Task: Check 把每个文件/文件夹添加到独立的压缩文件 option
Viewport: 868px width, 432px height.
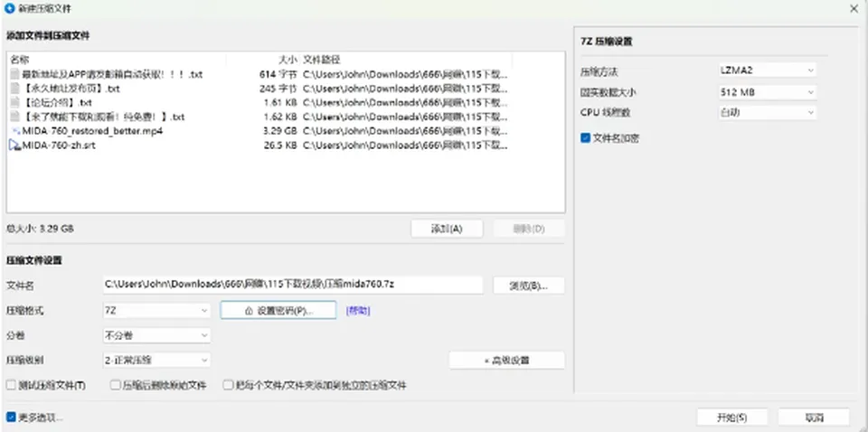Action: [228, 385]
